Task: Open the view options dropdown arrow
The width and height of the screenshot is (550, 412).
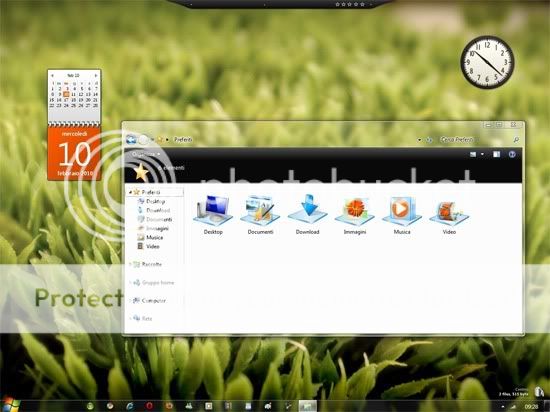Action: 482,154
